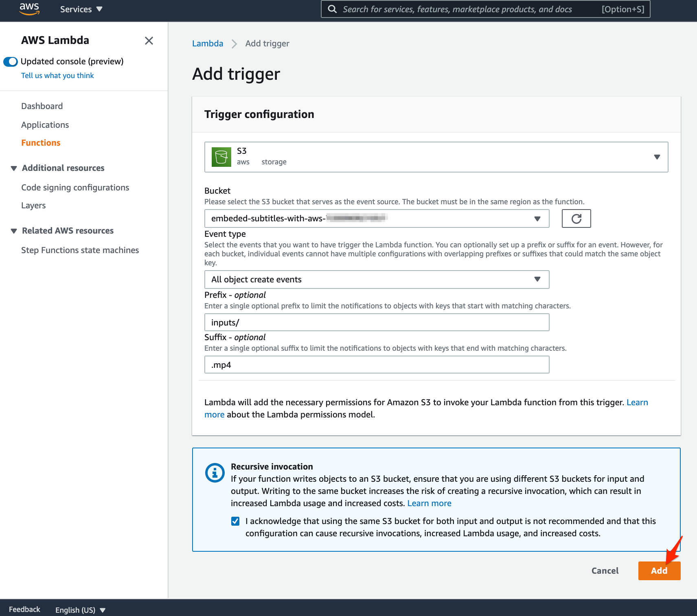
Task: Click the AWS Lambda sidebar title
Action: [55, 40]
